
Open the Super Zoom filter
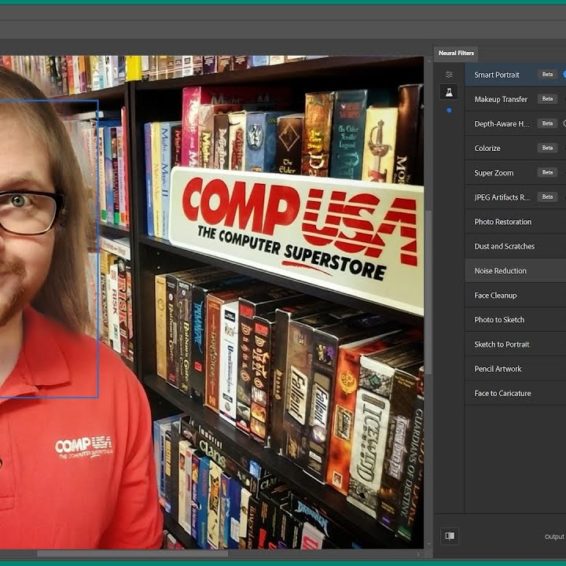tap(515, 173)
